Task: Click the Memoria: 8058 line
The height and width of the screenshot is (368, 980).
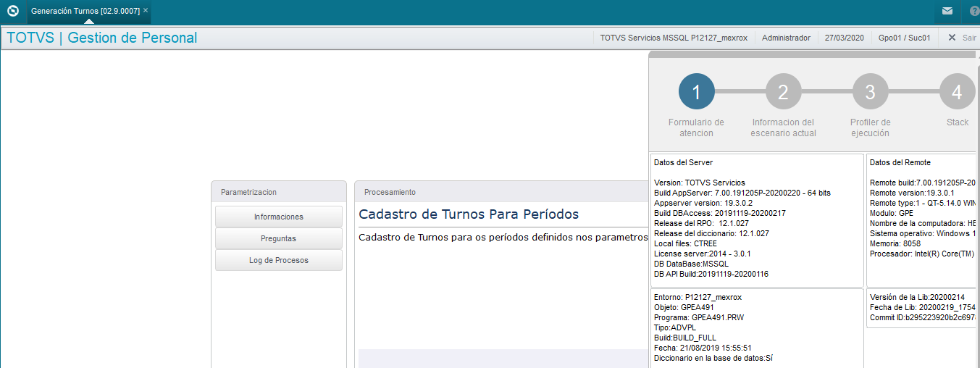Action: (x=895, y=243)
